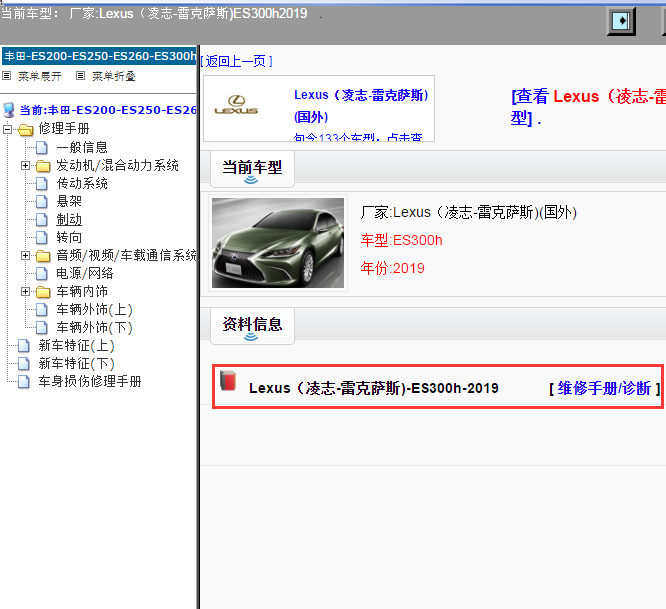
Task: Select the 修理手册 folder label
Action: [64, 129]
